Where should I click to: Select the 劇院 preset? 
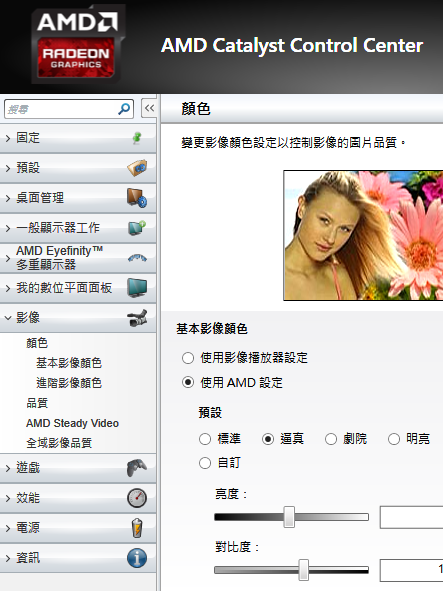[x=331, y=439]
